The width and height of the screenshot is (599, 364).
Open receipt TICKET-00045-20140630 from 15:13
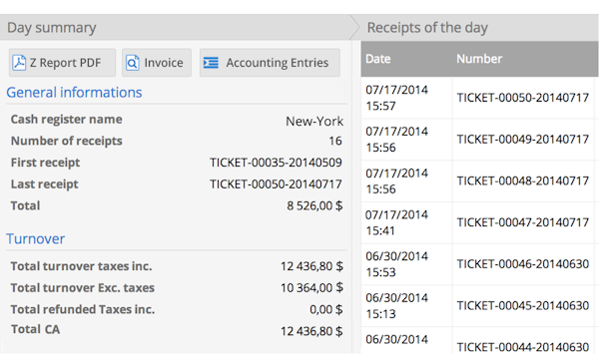coord(480,305)
